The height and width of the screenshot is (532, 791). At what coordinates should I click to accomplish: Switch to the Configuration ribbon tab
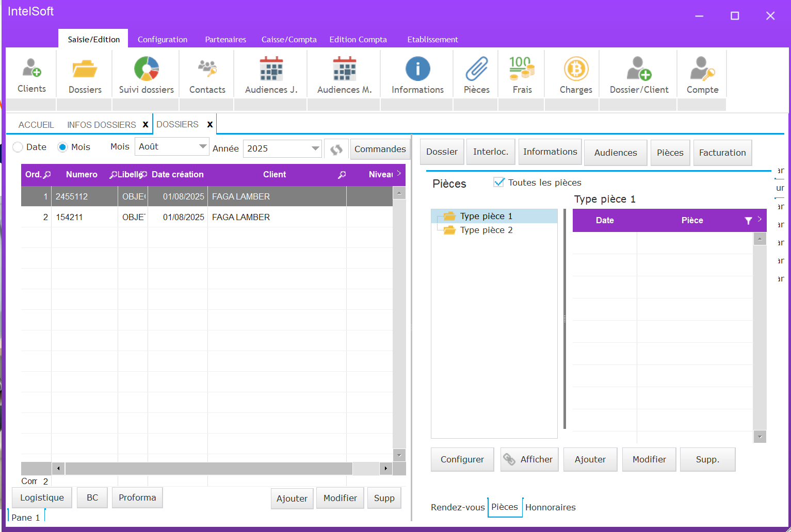pyautogui.click(x=163, y=40)
